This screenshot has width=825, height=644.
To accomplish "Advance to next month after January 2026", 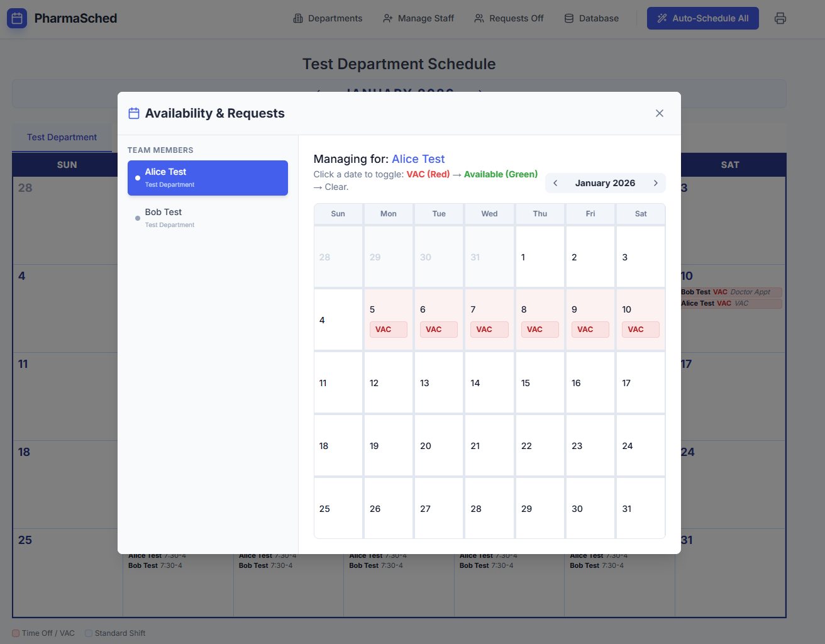I will click(655, 183).
